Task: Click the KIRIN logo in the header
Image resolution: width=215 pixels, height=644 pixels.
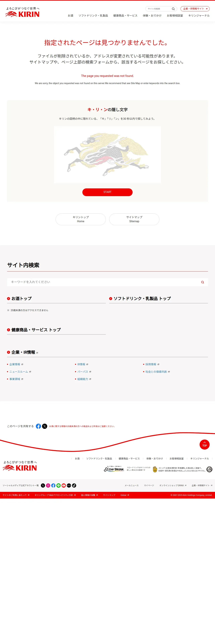Action: pyautogui.click(x=22, y=12)
